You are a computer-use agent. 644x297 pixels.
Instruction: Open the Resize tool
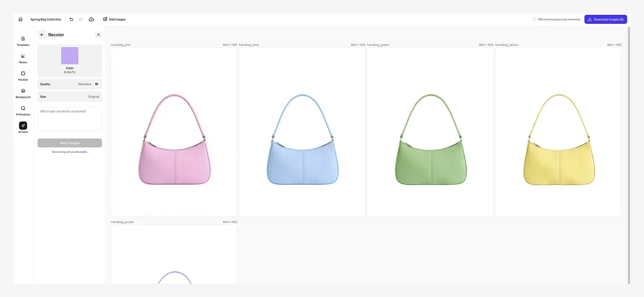pos(23,58)
